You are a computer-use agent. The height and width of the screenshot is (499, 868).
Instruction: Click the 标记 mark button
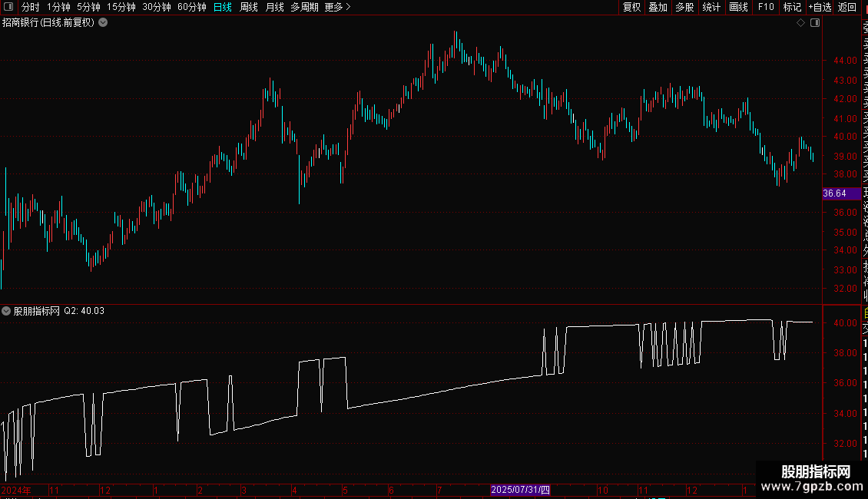[792, 7]
